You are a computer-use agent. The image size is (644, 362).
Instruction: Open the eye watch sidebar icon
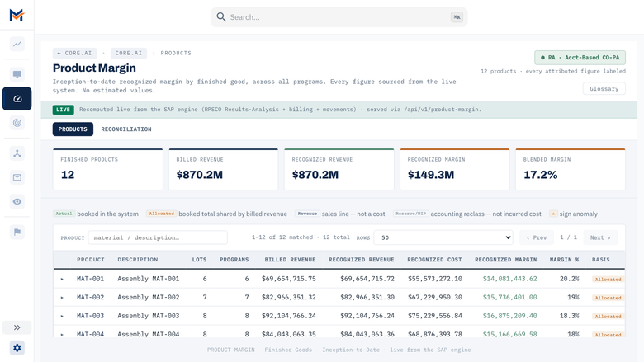pyautogui.click(x=17, y=201)
